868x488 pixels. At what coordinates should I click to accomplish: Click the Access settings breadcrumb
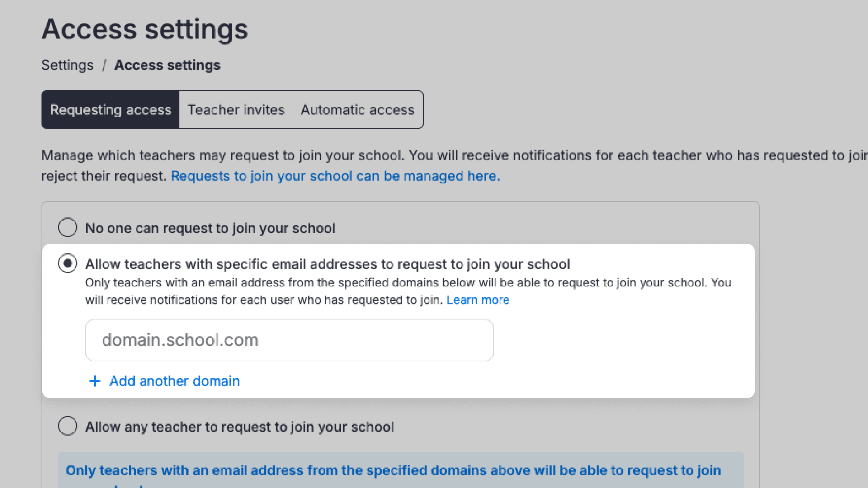click(x=167, y=65)
